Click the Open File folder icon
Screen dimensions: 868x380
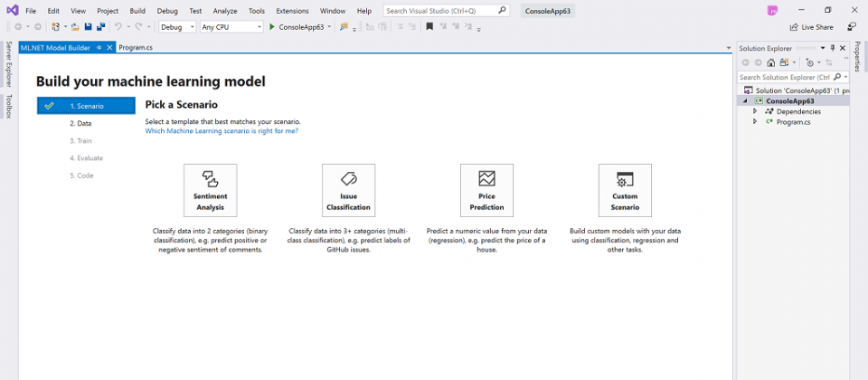[75, 26]
